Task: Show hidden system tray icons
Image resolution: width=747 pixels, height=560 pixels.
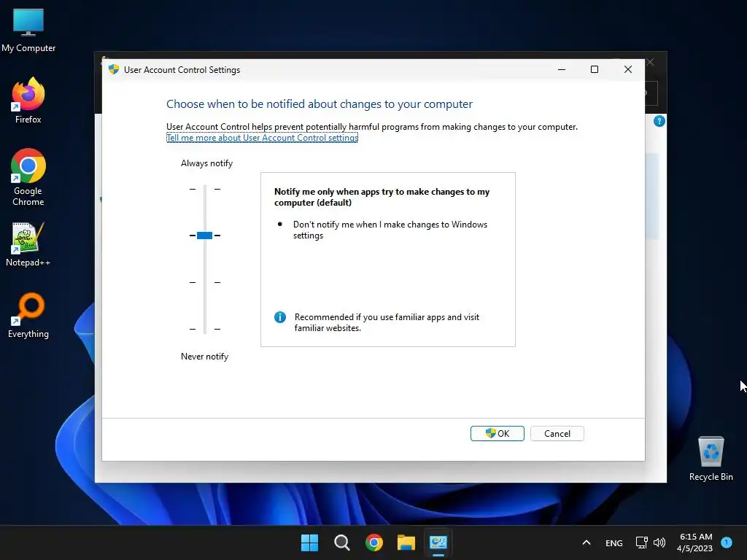Action: [587, 542]
